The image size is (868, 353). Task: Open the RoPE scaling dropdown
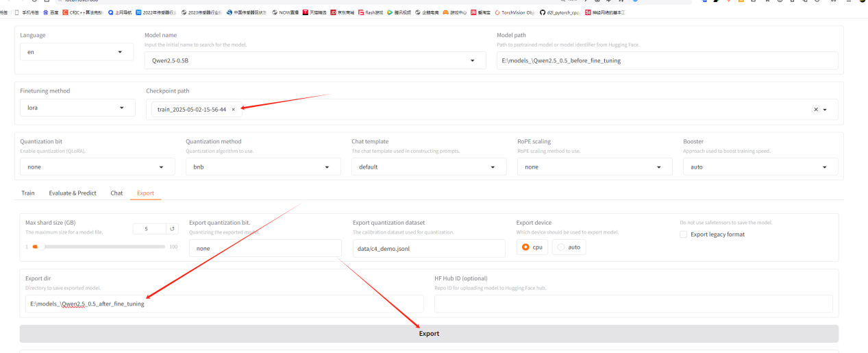click(595, 167)
